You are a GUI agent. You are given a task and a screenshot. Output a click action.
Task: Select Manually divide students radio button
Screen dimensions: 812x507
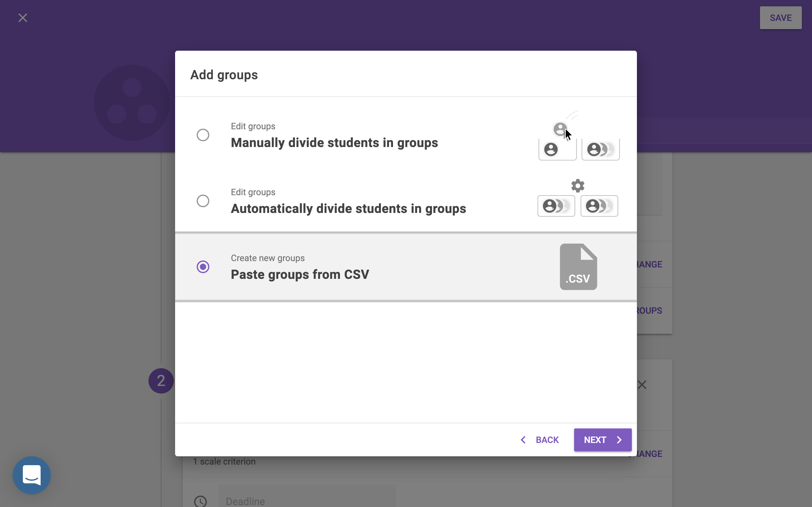coord(203,135)
